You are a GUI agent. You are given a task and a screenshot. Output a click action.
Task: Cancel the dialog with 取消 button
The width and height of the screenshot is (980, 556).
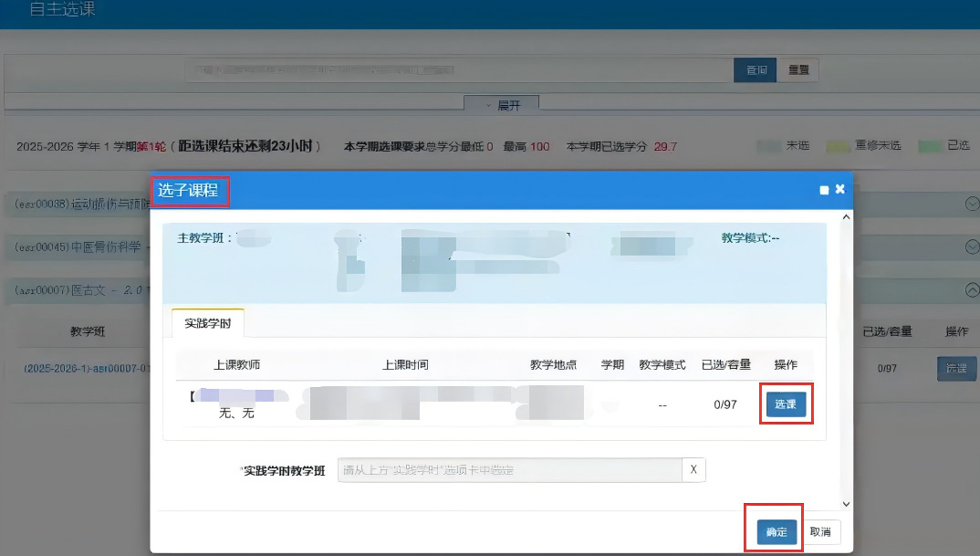(821, 532)
